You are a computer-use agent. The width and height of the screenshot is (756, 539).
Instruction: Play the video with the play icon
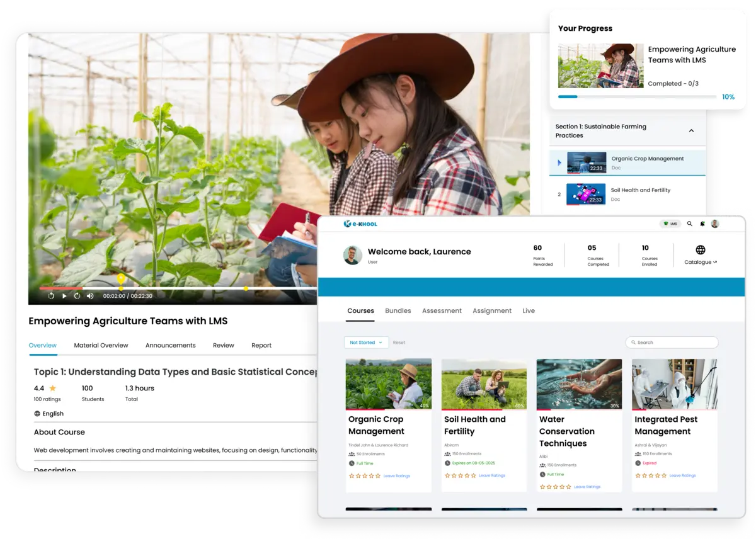pos(64,295)
